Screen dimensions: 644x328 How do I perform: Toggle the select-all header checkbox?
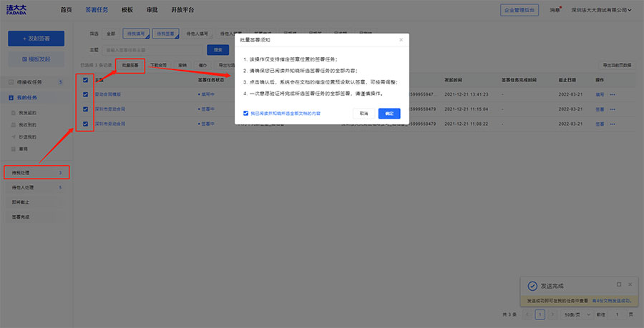pos(85,80)
